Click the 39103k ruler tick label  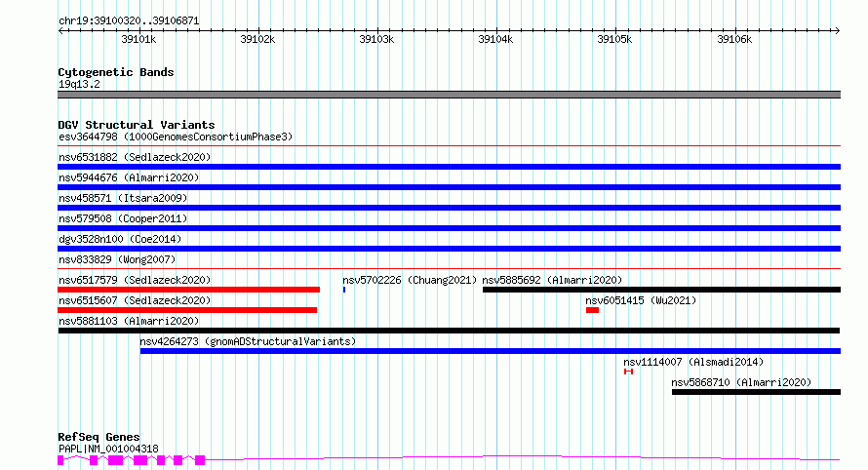click(x=376, y=39)
